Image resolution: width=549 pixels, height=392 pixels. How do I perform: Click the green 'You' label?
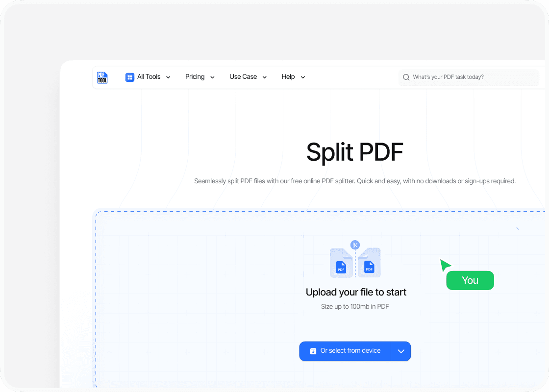470,280
